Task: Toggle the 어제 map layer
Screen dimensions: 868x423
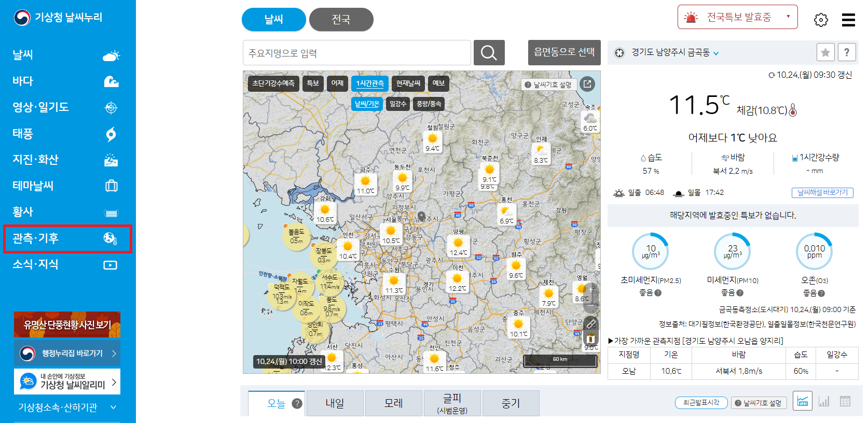Action: point(338,83)
